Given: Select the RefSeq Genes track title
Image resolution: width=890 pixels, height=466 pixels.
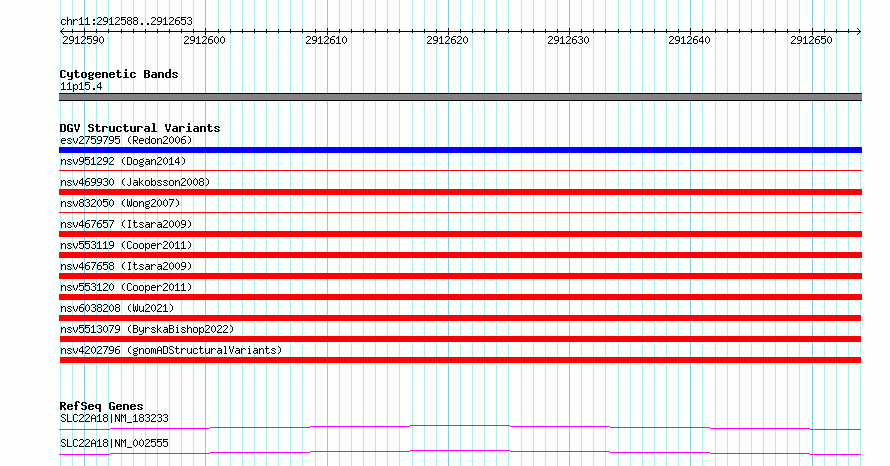Looking at the screenshot, I should pos(101,406).
